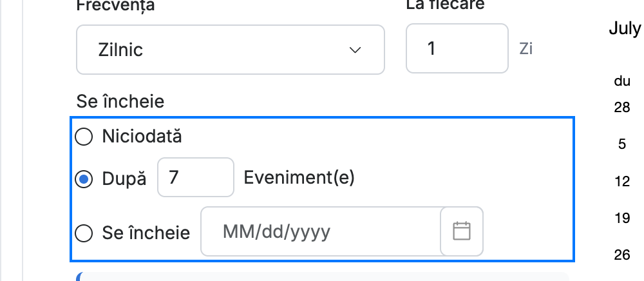Click the chevron arrow in the Zilnic dropdown

click(x=355, y=50)
